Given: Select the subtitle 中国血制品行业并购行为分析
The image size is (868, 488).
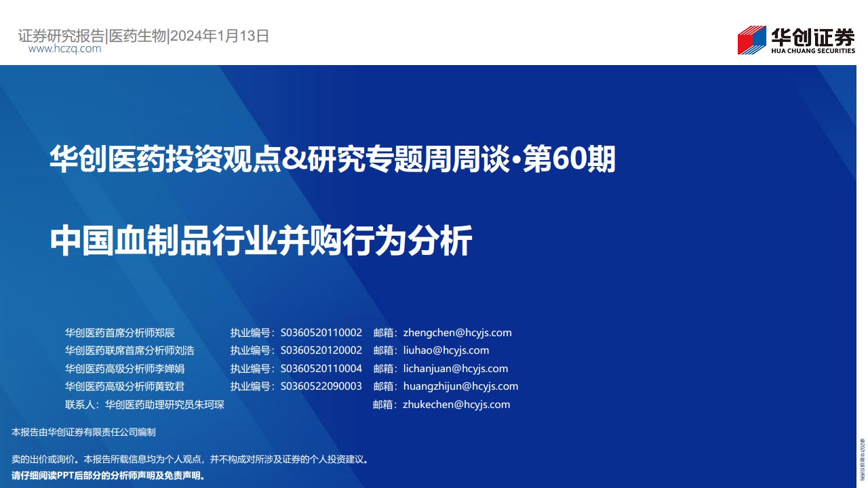Looking at the screenshot, I should click(x=261, y=241).
